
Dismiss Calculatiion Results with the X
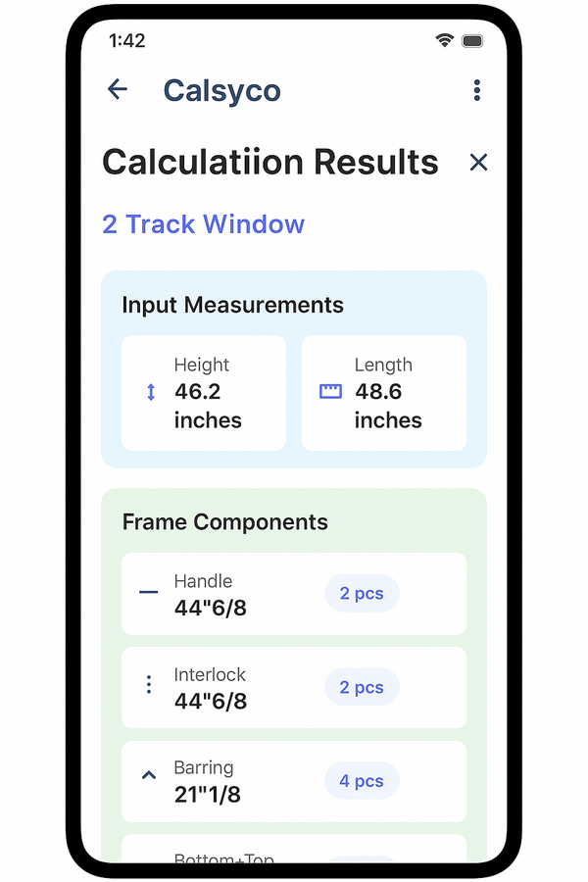click(478, 162)
